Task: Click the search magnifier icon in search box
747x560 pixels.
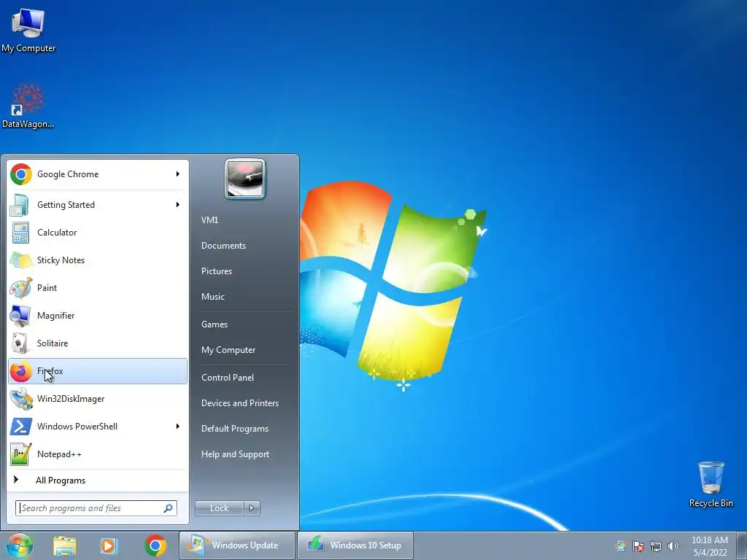Action: [169, 508]
